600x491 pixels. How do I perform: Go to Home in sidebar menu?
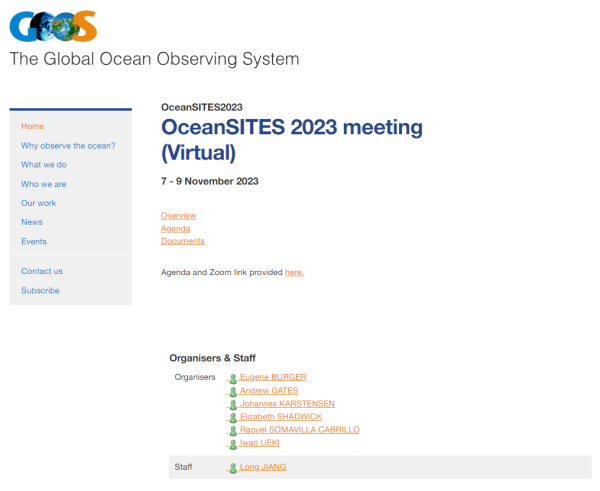click(33, 126)
